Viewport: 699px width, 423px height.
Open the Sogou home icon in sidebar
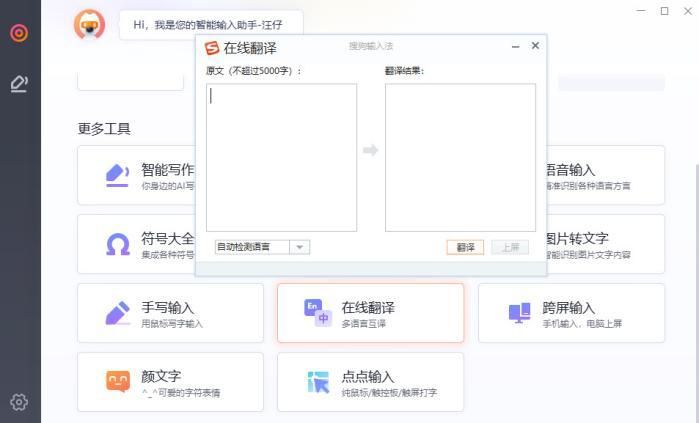(x=19, y=33)
